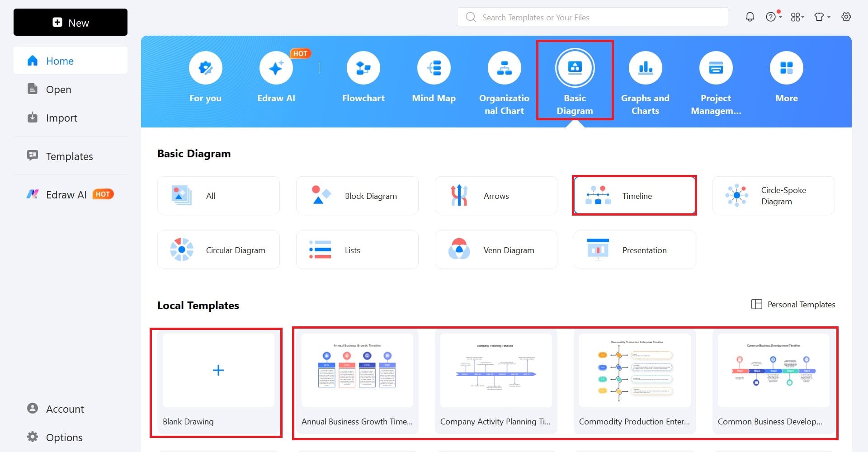Click the Circular Diagram tile icon

[x=182, y=250]
